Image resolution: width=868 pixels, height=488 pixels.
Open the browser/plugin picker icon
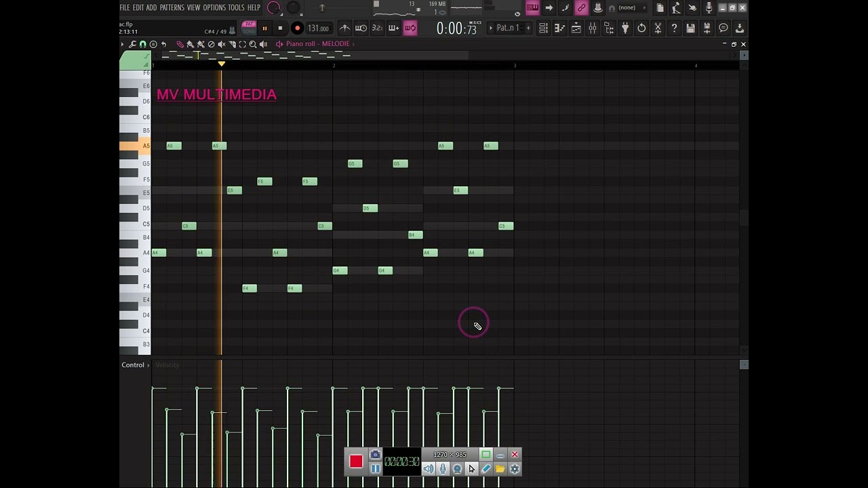click(x=608, y=28)
